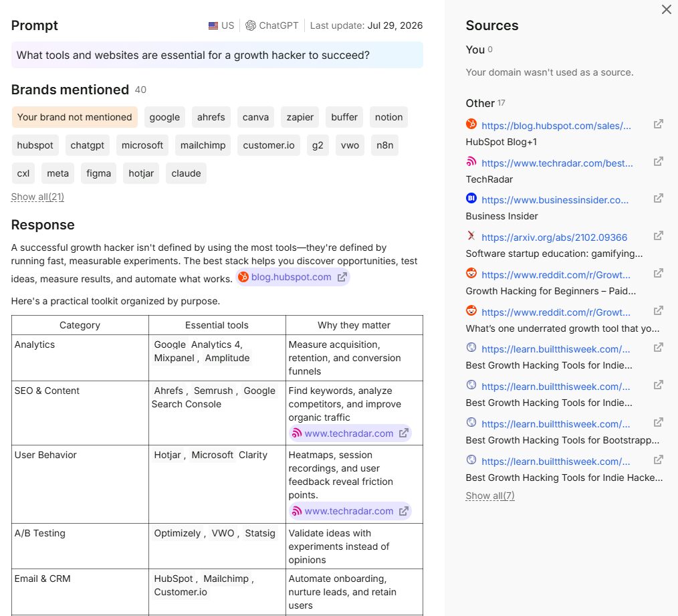This screenshot has width=678, height=616.
Task: Click the 'Why they matter' column header
Action: click(354, 325)
